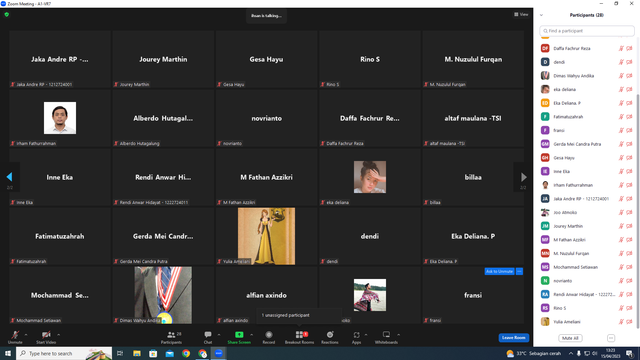640x360 pixels.
Task: Click the weather widget on taskbar
Action: [x=534, y=353]
